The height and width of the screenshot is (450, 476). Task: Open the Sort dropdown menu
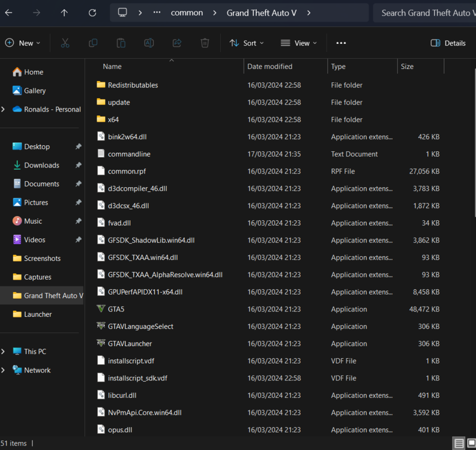247,43
